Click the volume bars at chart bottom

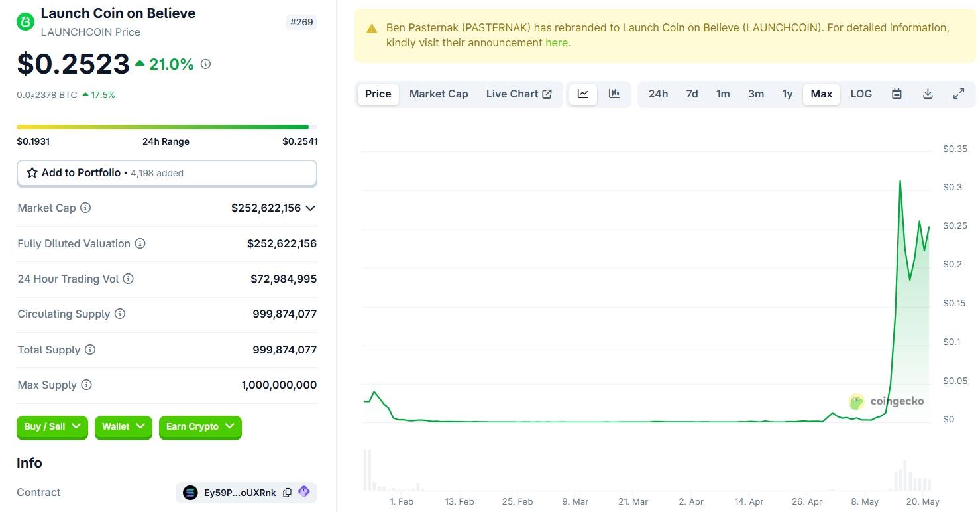(648, 471)
